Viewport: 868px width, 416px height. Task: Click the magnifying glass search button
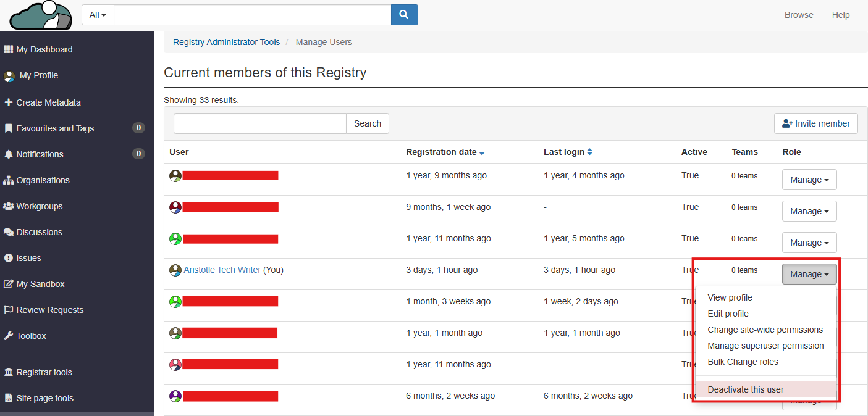(x=404, y=15)
